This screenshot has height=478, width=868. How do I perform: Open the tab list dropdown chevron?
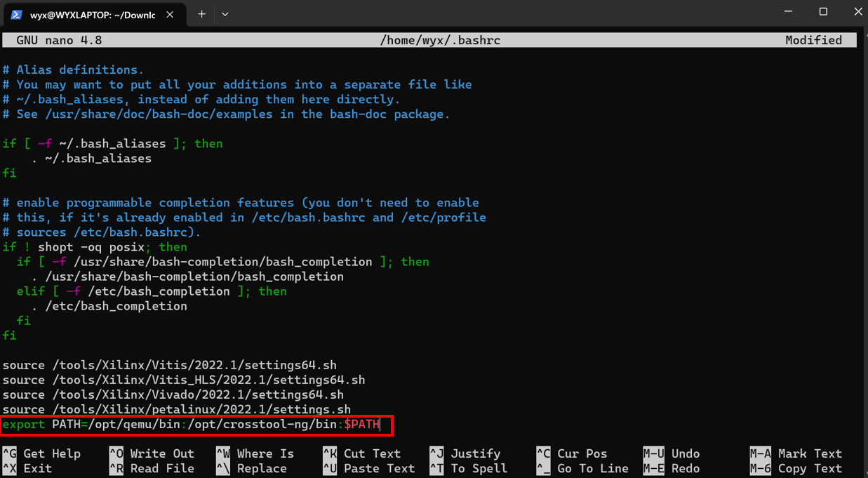click(223, 14)
